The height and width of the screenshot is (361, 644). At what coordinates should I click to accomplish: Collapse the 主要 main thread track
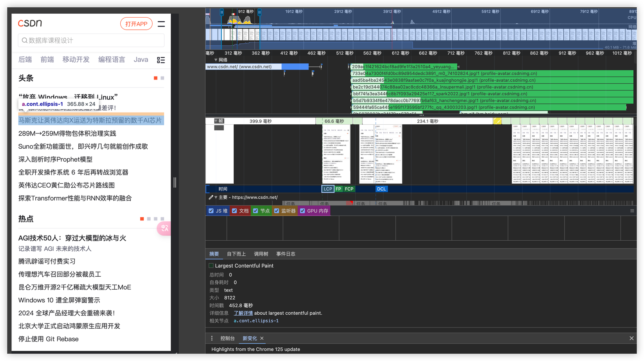[216, 198]
